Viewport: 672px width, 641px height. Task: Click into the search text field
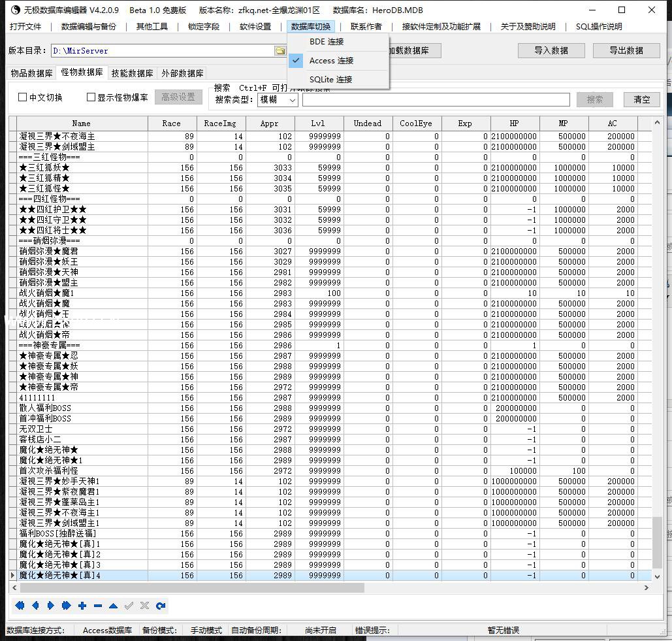click(436, 99)
